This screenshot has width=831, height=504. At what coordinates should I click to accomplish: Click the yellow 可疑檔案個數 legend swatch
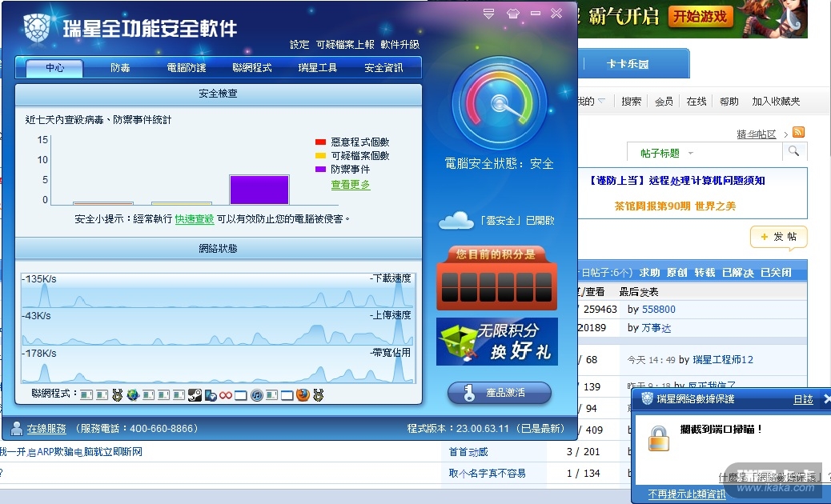click(321, 156)
